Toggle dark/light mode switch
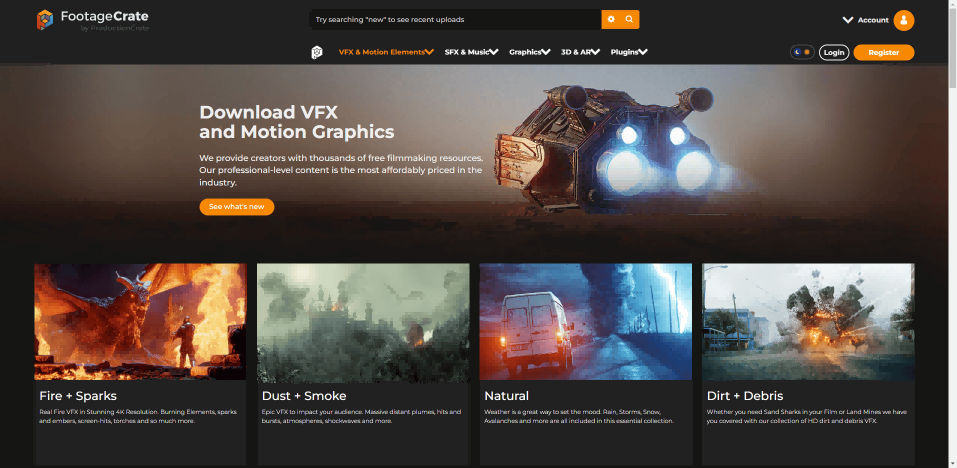The height and width of the screenshot is (468, 957). 801,52
